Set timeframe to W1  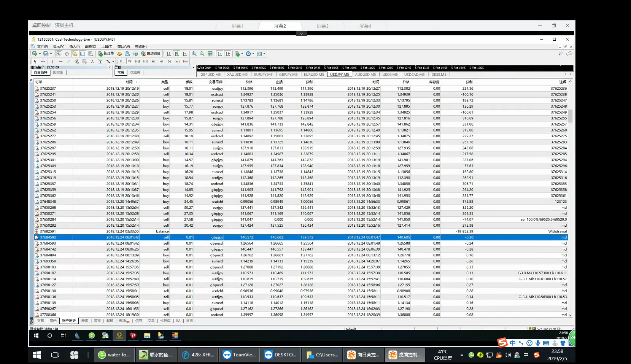[x=178, y=61]
